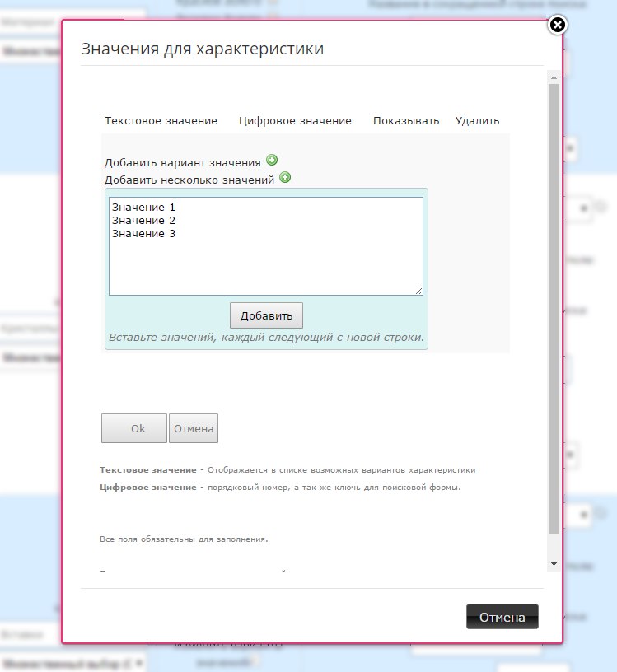Click the dialog scrollbar up arrow
The width and height of the screenshot is (617, 672).
click(x=554, y=77)
